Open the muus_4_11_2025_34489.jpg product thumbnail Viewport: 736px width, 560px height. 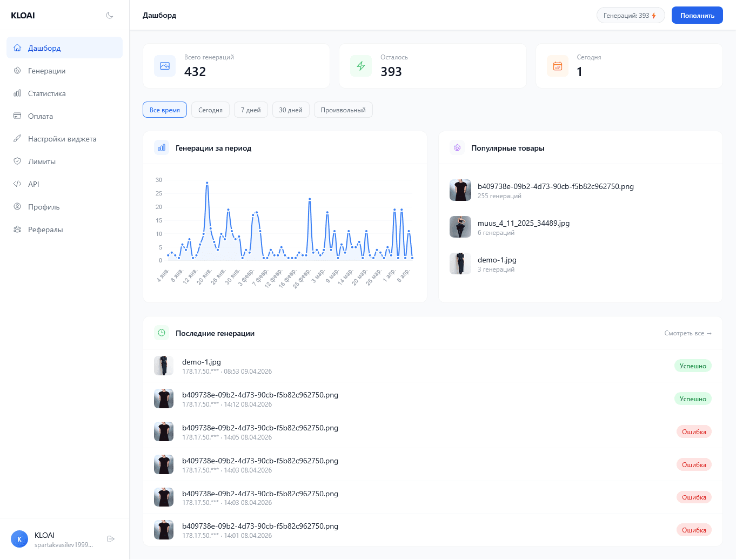[x=460, y=227]
